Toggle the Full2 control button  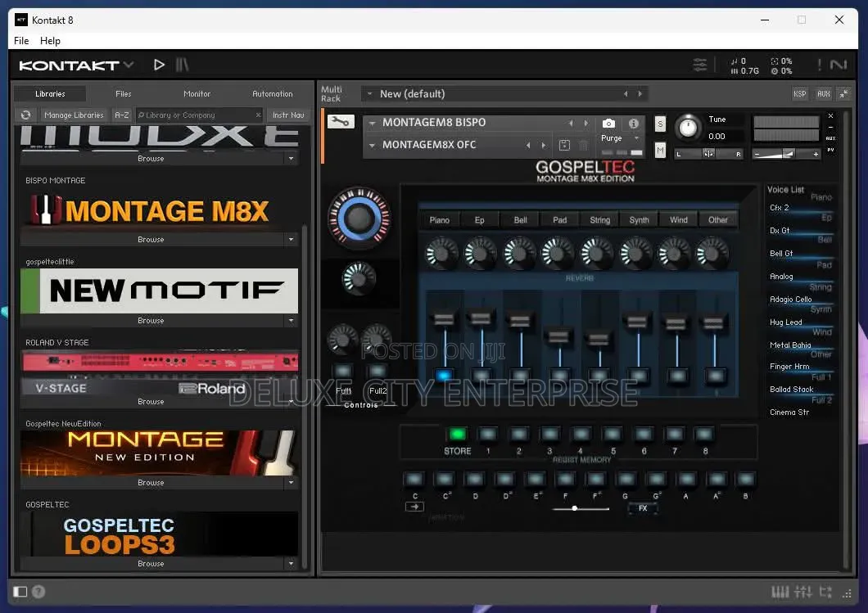pyautogui.click(x=377, y=371)
